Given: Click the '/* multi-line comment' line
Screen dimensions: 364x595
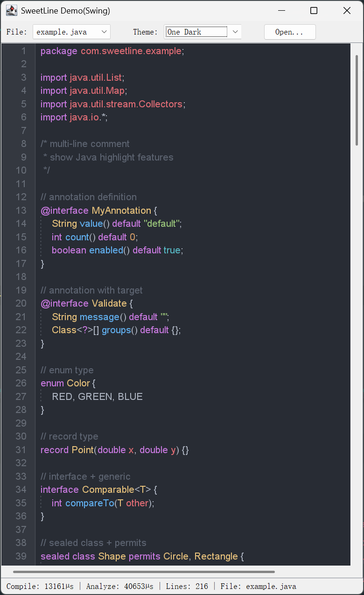Looking at the screenshot, I should [x=85, y=144].
